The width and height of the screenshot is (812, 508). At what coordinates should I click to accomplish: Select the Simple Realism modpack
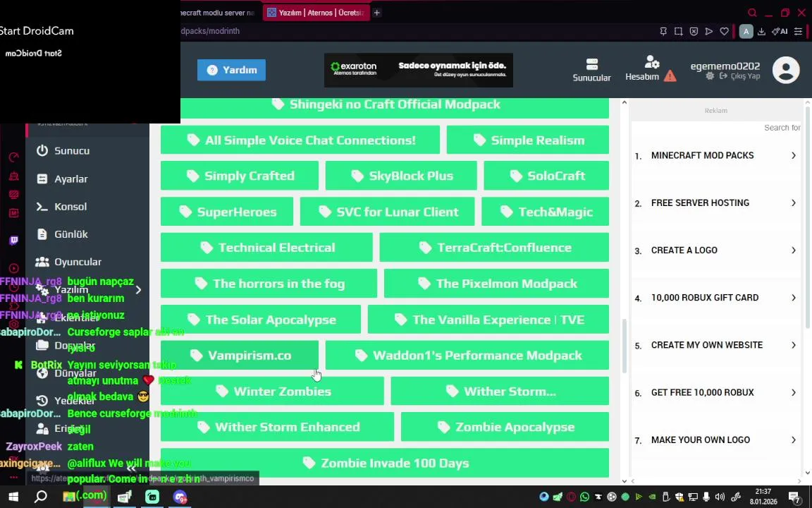pyautogui.click(x=528, y=140)
